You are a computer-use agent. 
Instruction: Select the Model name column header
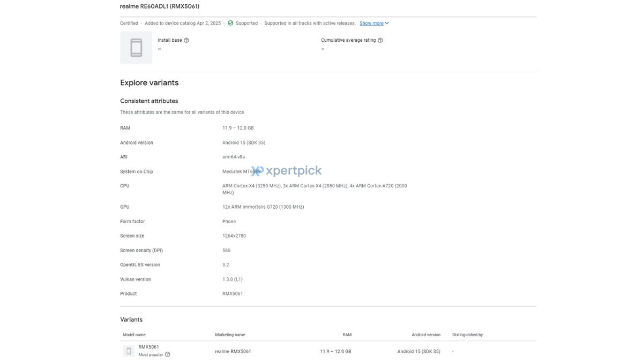[x=134, y=335]
